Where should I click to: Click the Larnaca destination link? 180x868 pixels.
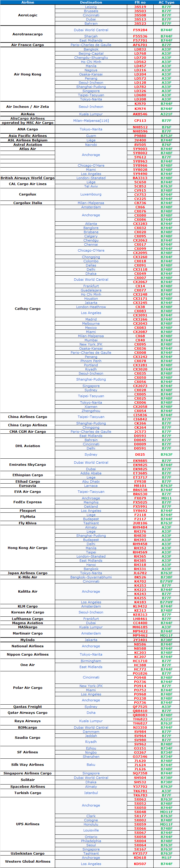91,486
